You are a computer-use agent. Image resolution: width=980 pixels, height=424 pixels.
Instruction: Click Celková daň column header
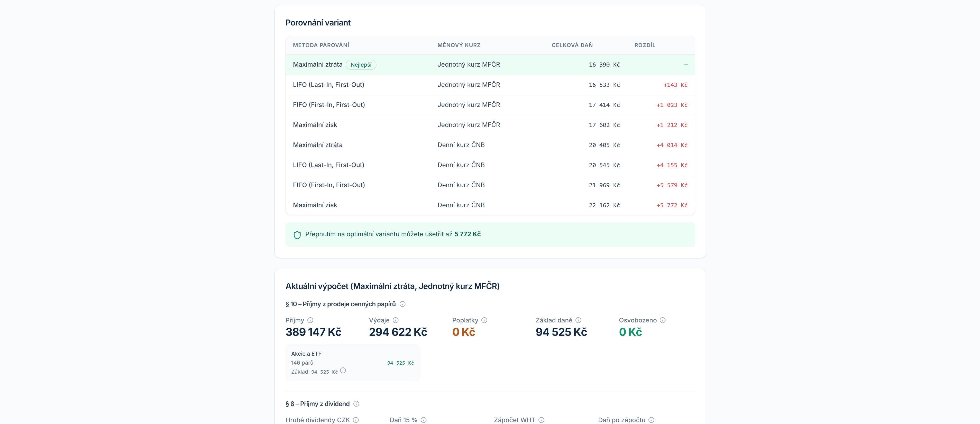(572, 45)
